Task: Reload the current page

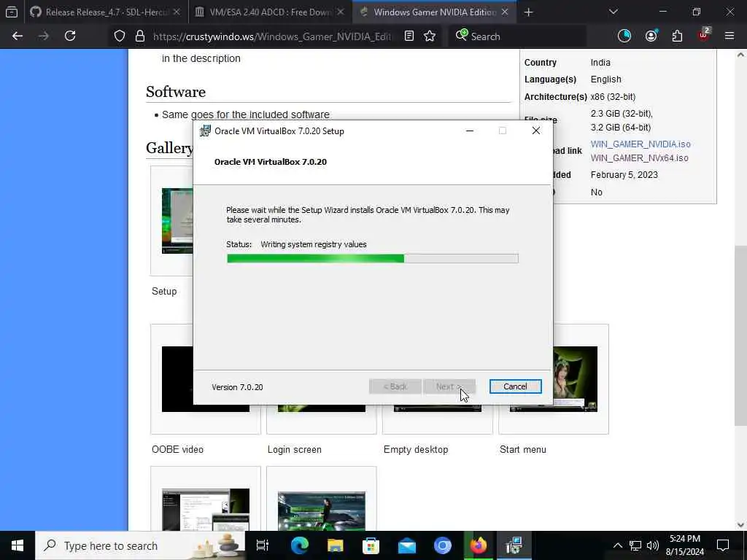Action: pos(70,36)
